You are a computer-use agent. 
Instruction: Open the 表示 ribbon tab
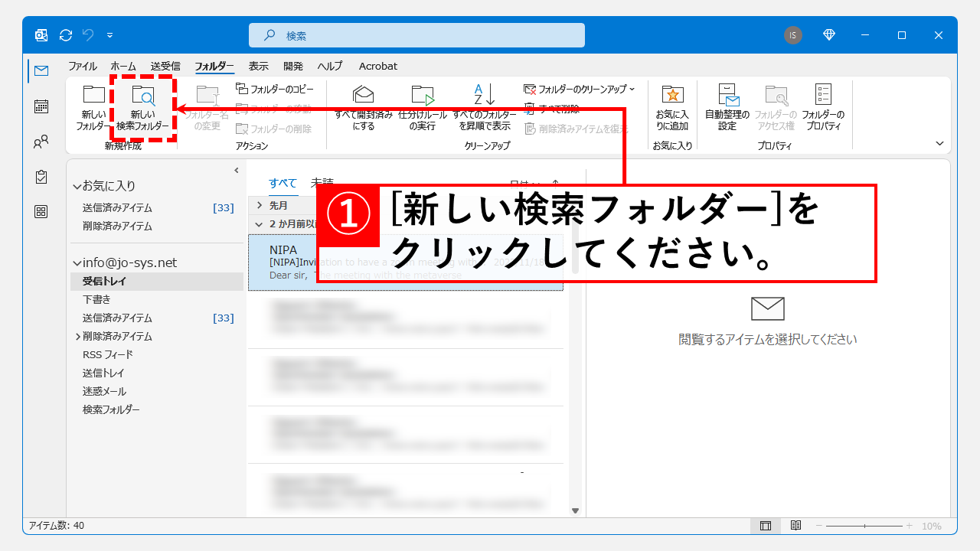pyautogui.click(x=259, y=67)
